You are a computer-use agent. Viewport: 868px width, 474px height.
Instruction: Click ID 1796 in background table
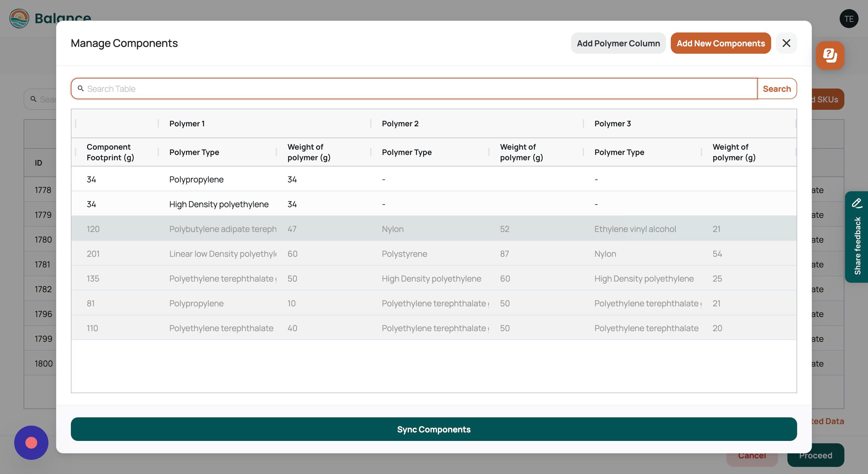pyautogui.click(x=43, y=314)
